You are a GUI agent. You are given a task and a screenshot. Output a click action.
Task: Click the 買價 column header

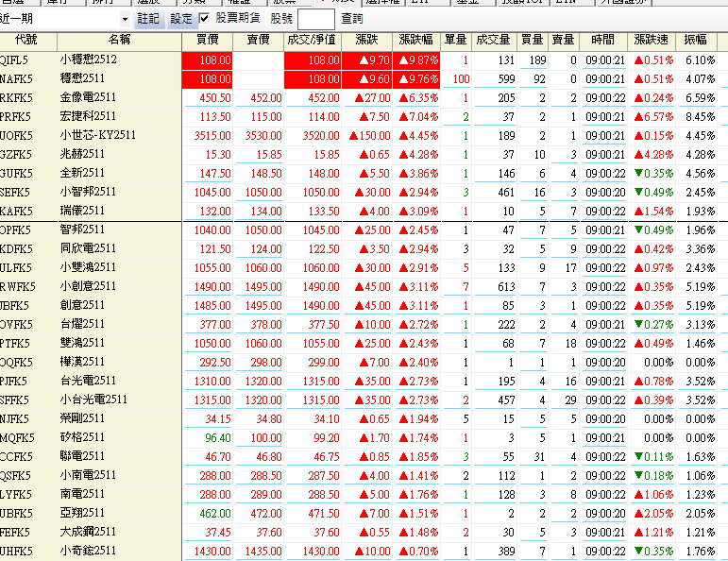click(207, 41)
